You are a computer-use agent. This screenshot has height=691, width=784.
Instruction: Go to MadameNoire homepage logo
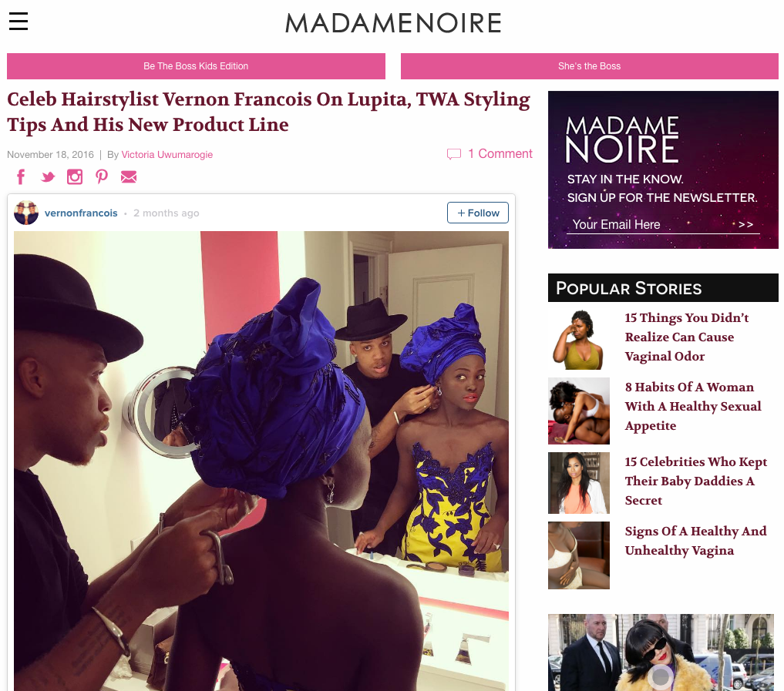coord(393,23)
